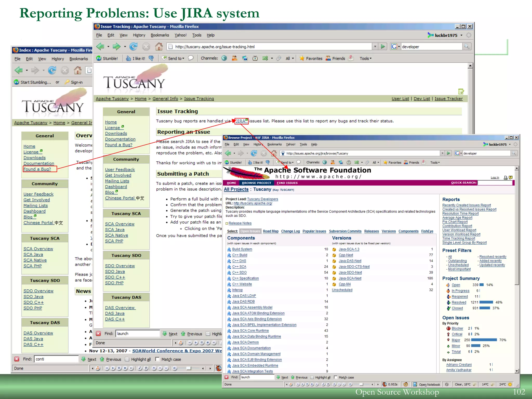Click Build System component icon
Image resolution: width=532 pixels, height=399 pixels.
point(229,249)
